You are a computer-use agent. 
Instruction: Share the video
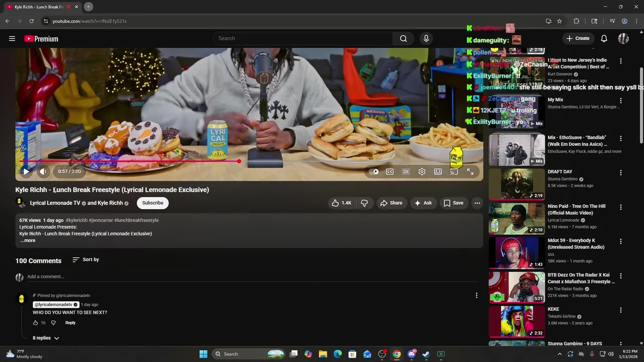tap(391, 203)
